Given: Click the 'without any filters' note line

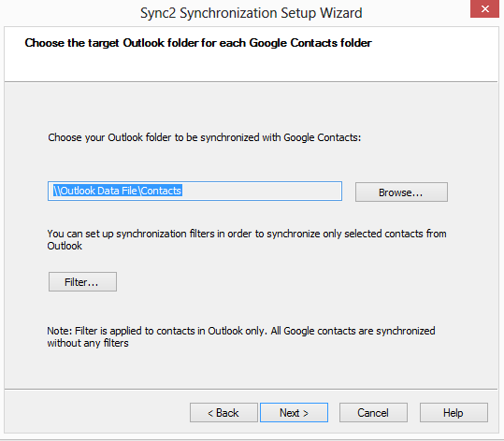Looking at the screenshot, I should (x=88, y=343).
